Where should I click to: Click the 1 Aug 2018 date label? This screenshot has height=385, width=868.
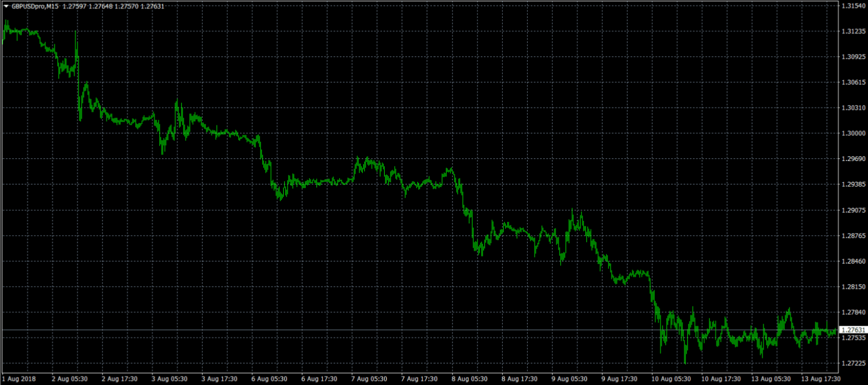[19, 379]
